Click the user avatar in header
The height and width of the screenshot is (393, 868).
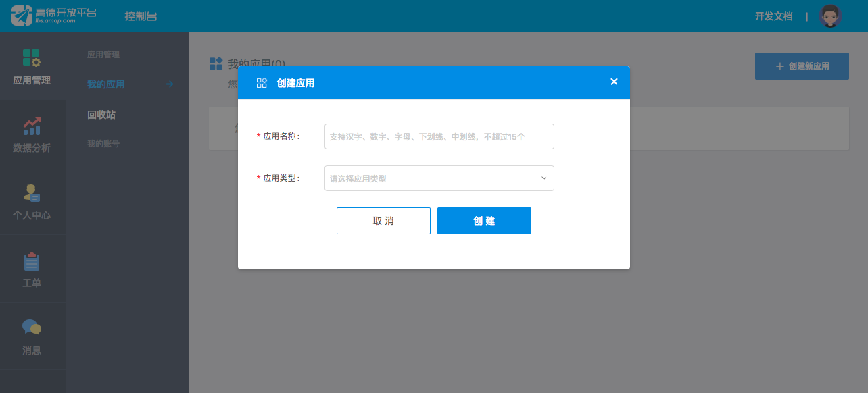(x=829, y=16)
